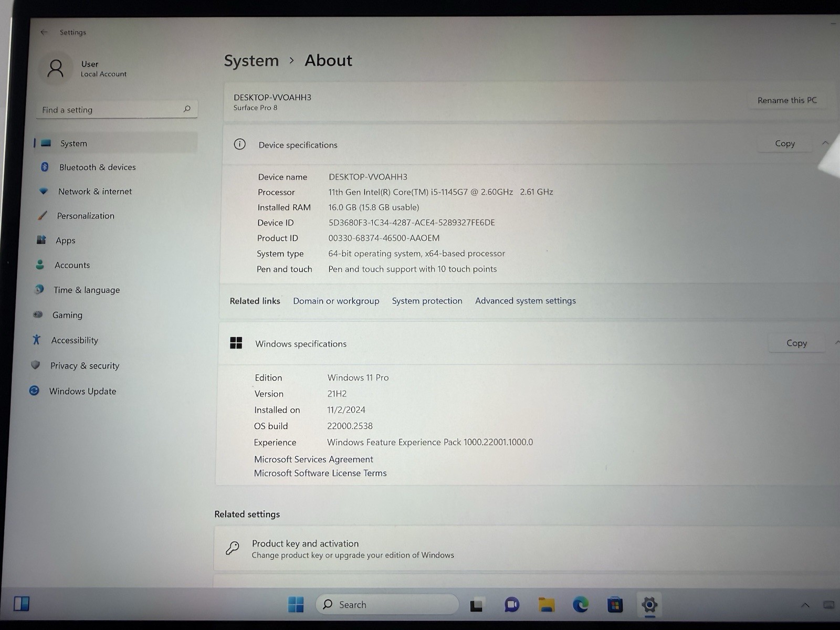
Task: Rename this PC button
Action: 787,100
